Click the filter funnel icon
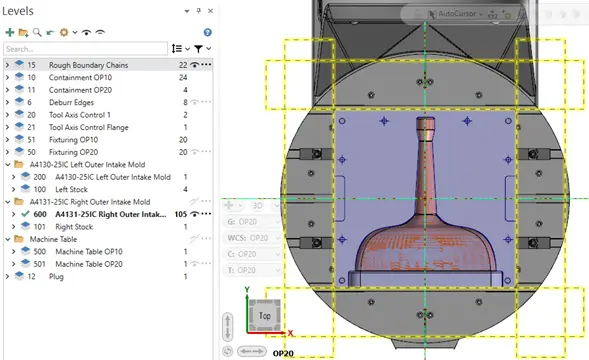 [198, 48]
